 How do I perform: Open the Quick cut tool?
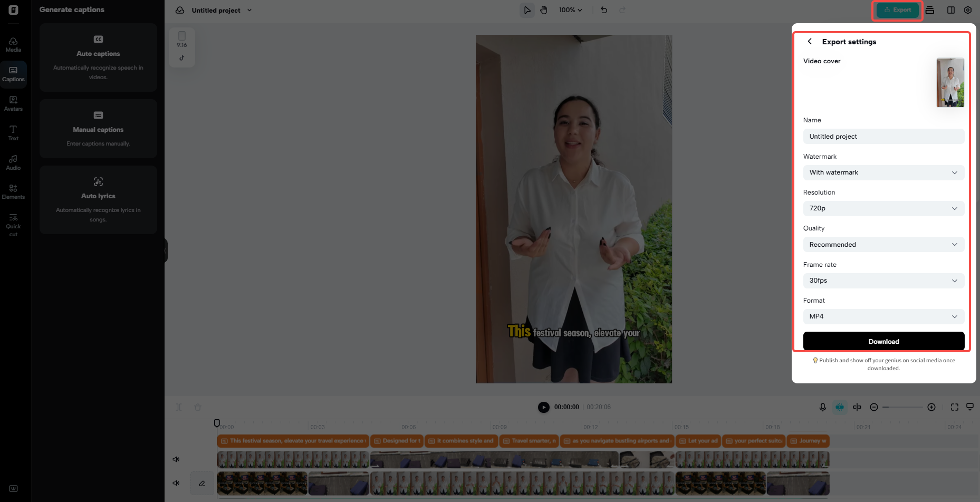tap(13, 225)
